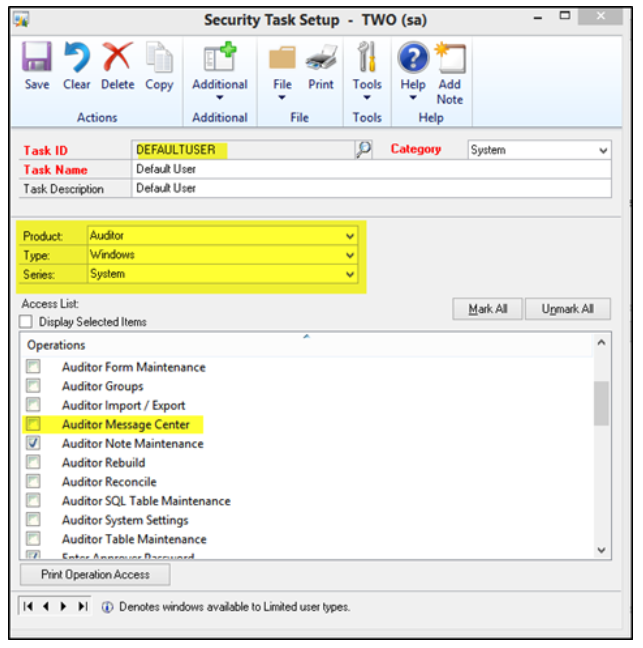Check Auditor Rebuild operation
The width and height of the screenshot is (643, 648).
pyautogui.click(x=33, y=462)
